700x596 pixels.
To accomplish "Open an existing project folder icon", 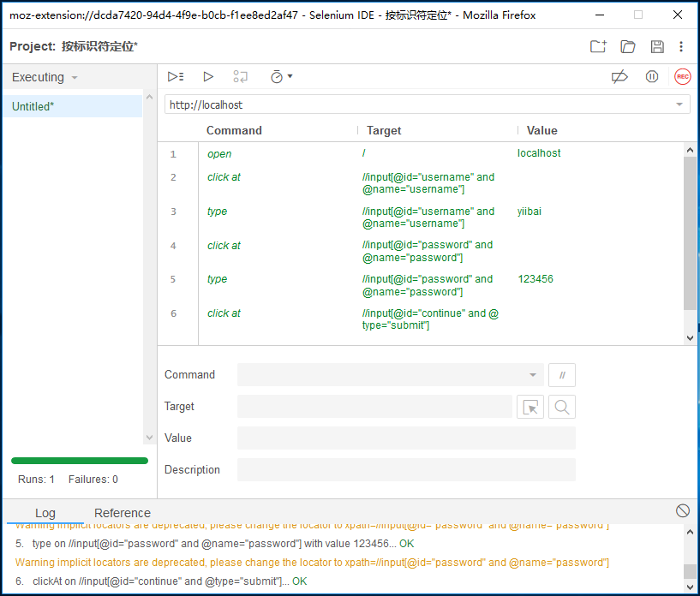I will point(628,46).
